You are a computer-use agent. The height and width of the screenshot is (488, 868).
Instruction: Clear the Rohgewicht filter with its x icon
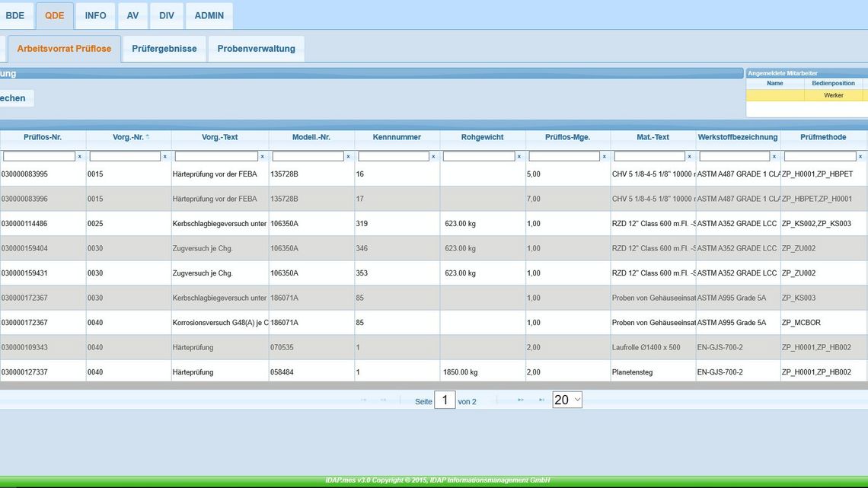[519, 157]
